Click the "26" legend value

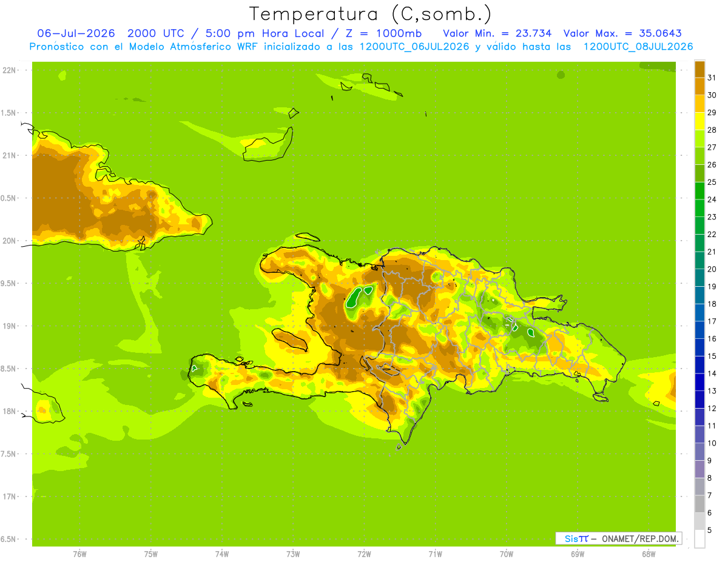[712, 165]
